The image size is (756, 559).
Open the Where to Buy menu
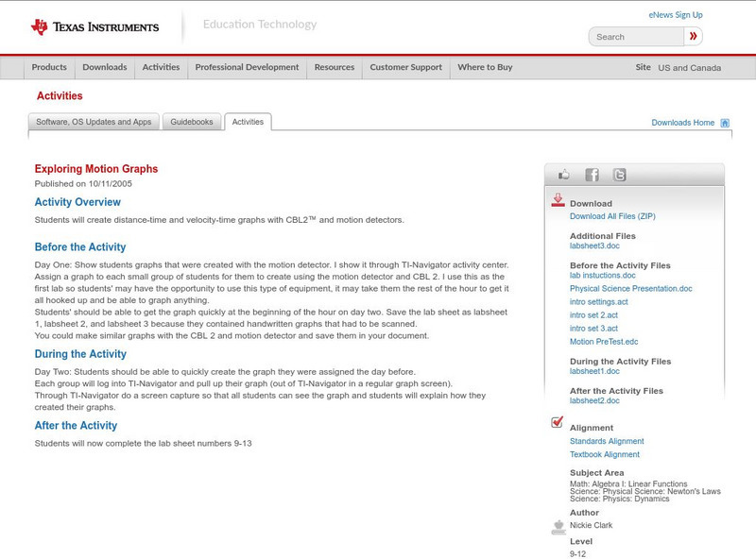click(485, 67)
